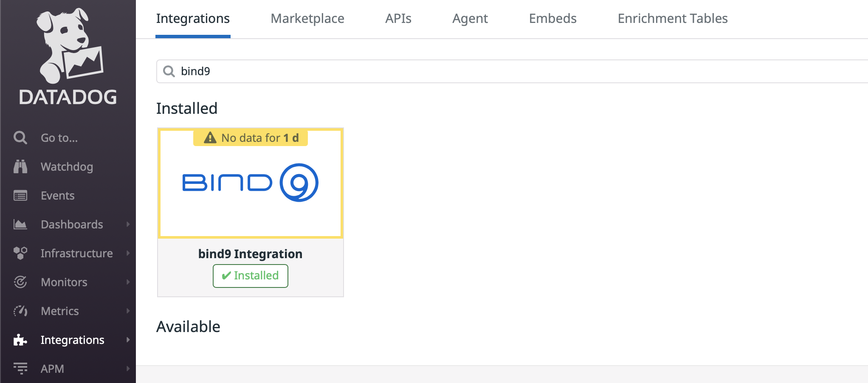Open the Embeds tab
Viewport: 868px width, 383px height.
click(552, 19)
